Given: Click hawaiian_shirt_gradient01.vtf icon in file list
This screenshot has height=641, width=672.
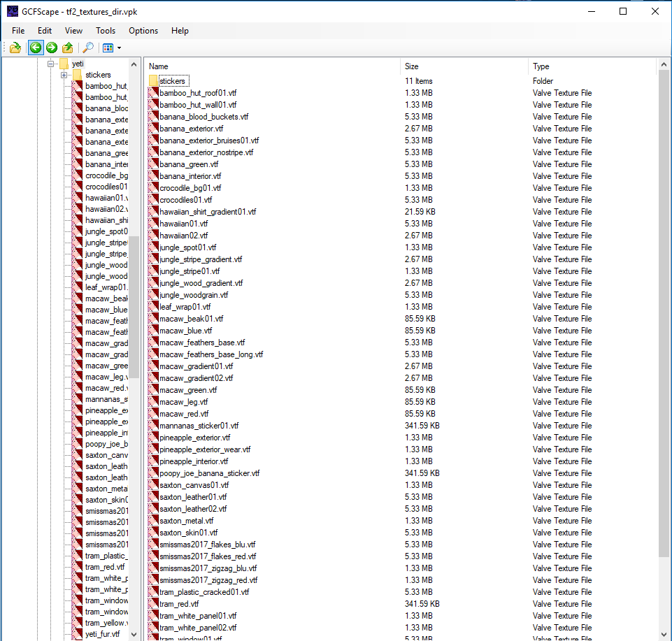Looking at the screenshot, I should (153, 212).
